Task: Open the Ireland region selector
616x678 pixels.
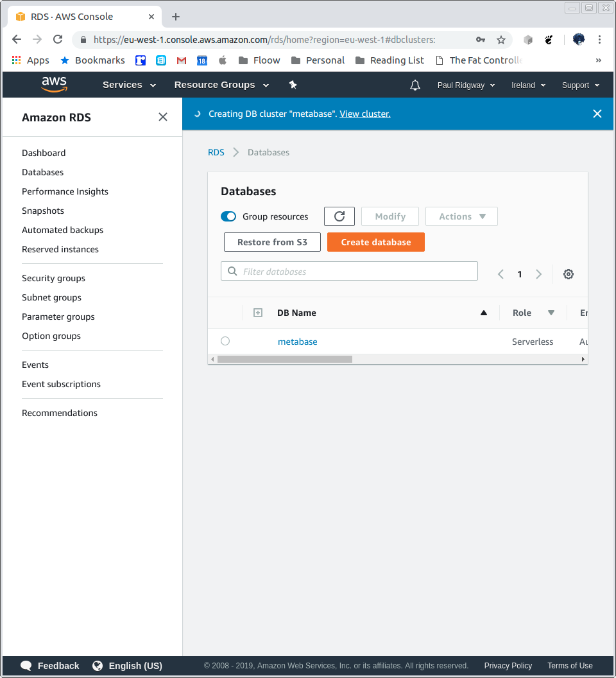Action: (527, 85)
